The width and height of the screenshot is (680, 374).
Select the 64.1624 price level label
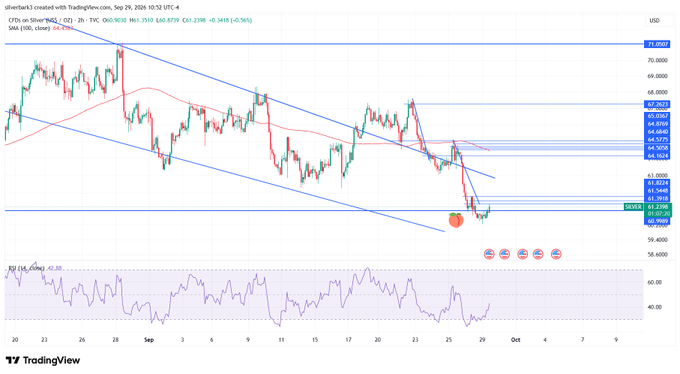657,156
